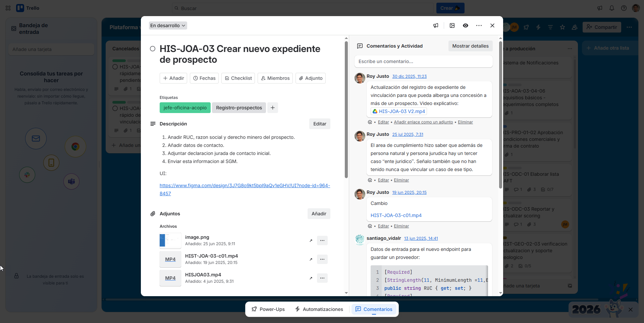This screenshot has width=644, height=323.
Task: Edit the 25 jul 2025 comment
Action: coord(383,180)
